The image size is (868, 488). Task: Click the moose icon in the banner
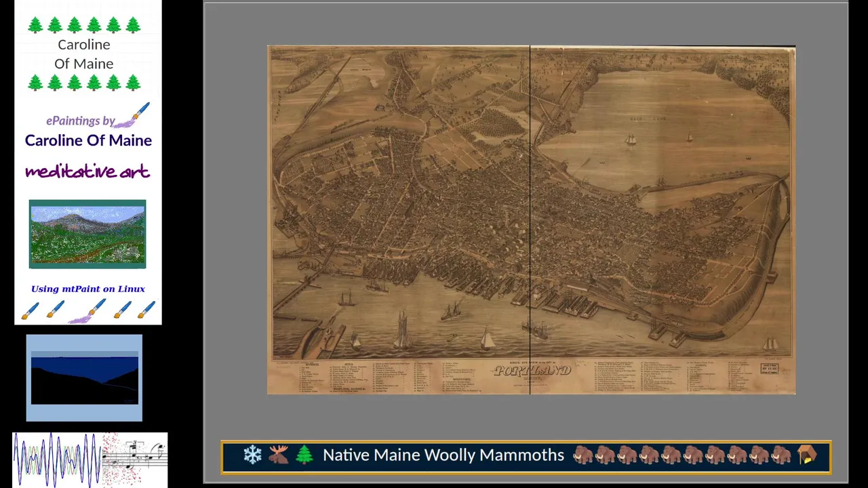278,455
